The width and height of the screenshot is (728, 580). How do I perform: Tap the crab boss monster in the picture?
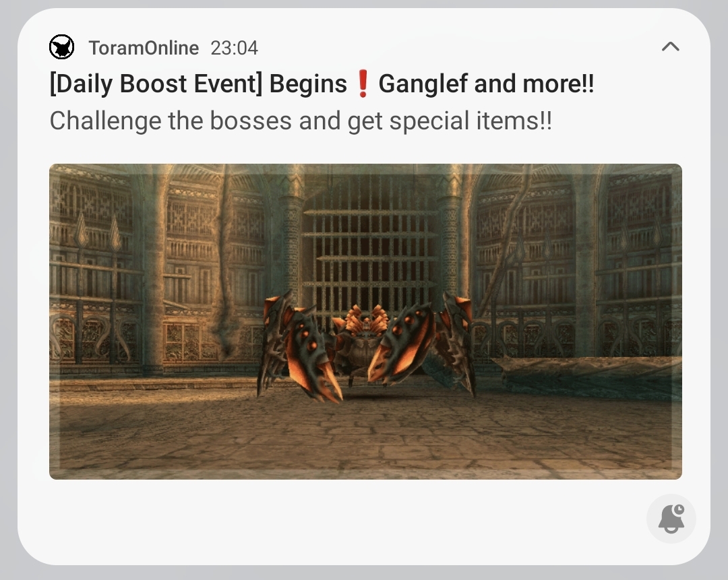click(366, 346)
